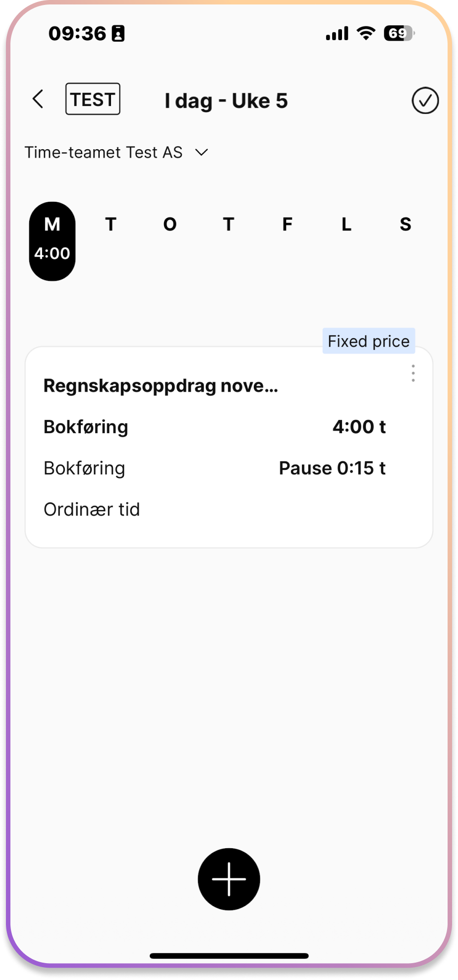458x980 pixels.
Task: Select Wednesday (O) in the week row
Action: (x=170, y=225)
